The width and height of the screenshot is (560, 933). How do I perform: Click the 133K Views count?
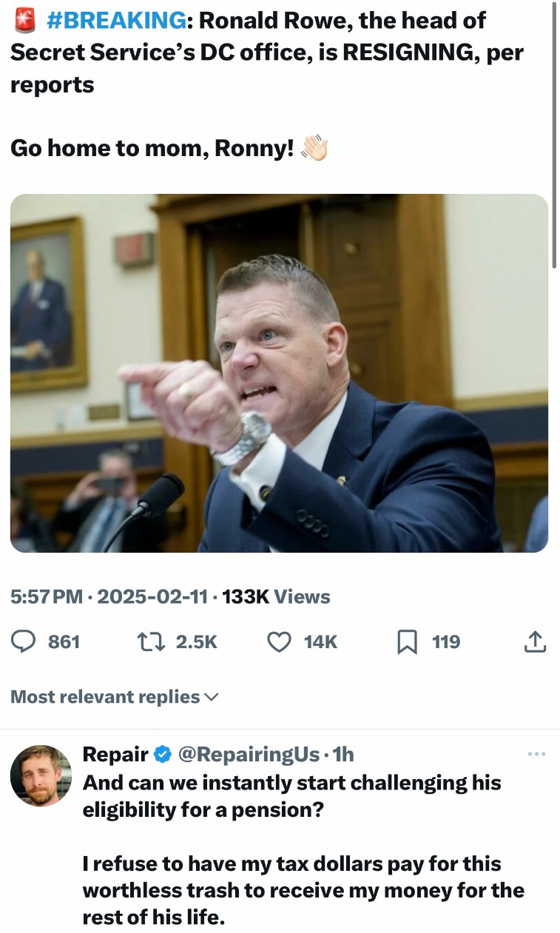(276, 596)
